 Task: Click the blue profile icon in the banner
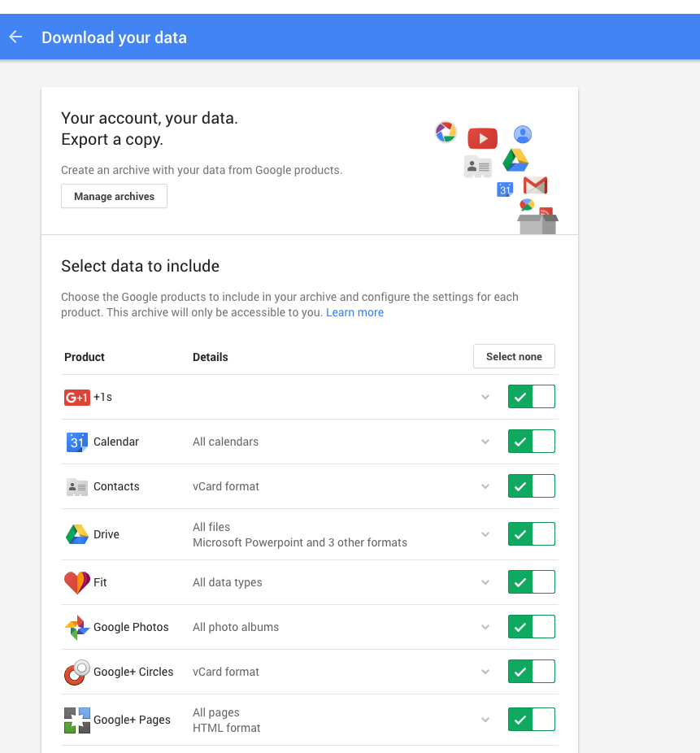(x=523, y=134)
